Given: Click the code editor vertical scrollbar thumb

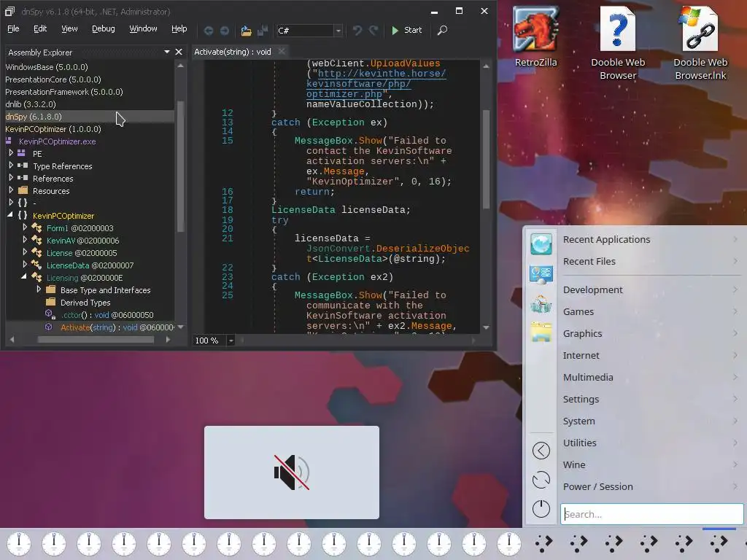Looking at the screenshot, I should pos(486,159).
